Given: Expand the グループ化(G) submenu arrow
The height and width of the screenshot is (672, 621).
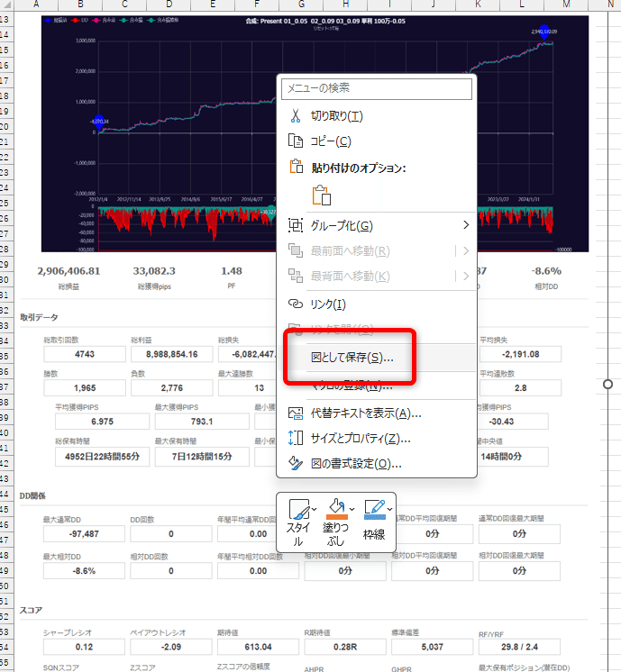Looking at the screenshot, I should point(466,225).
